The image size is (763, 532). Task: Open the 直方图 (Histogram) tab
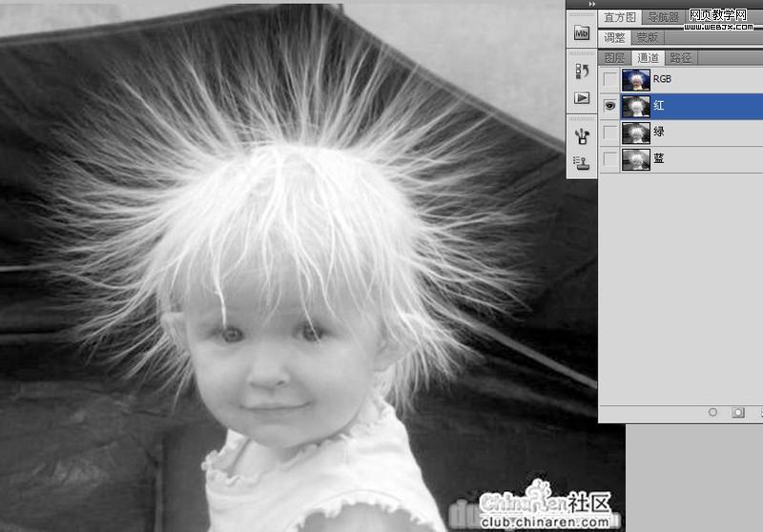coord(621,17)
